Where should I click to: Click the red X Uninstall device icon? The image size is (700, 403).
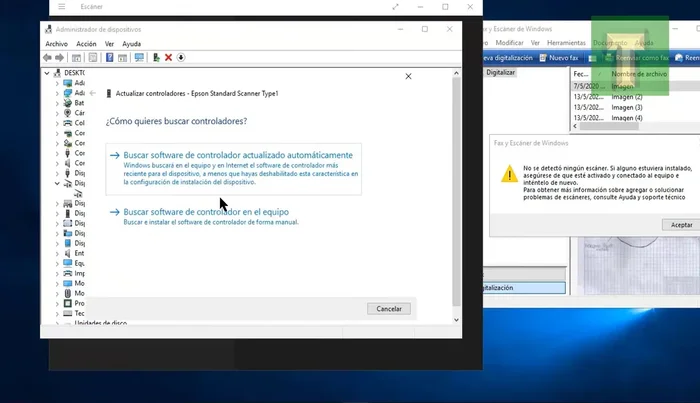[x=168, y=58]
